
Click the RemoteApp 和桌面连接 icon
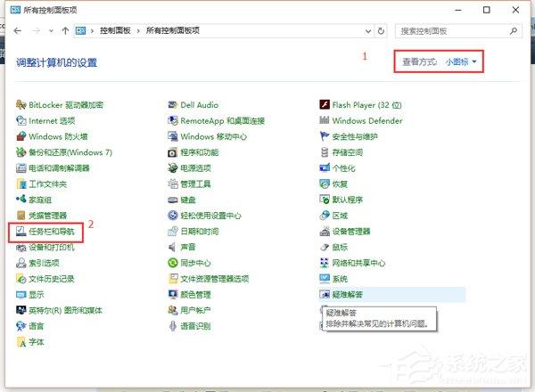coord(173,120)
